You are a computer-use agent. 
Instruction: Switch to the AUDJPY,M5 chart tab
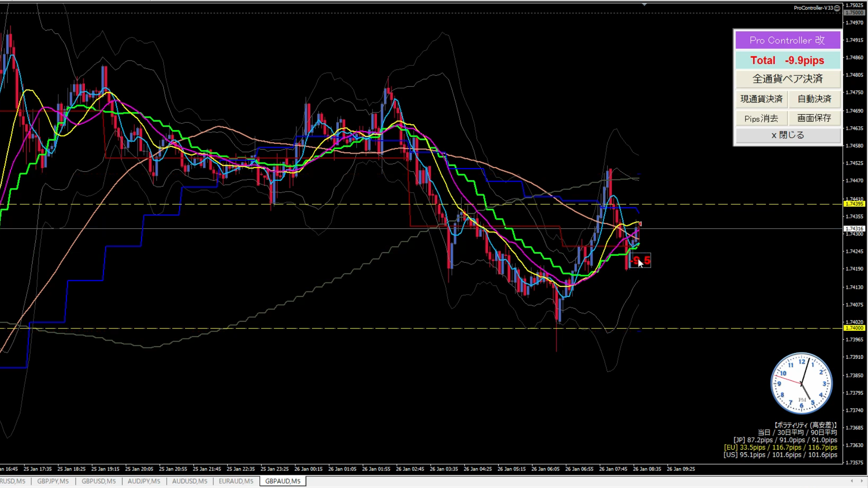(x=144, y=481)
